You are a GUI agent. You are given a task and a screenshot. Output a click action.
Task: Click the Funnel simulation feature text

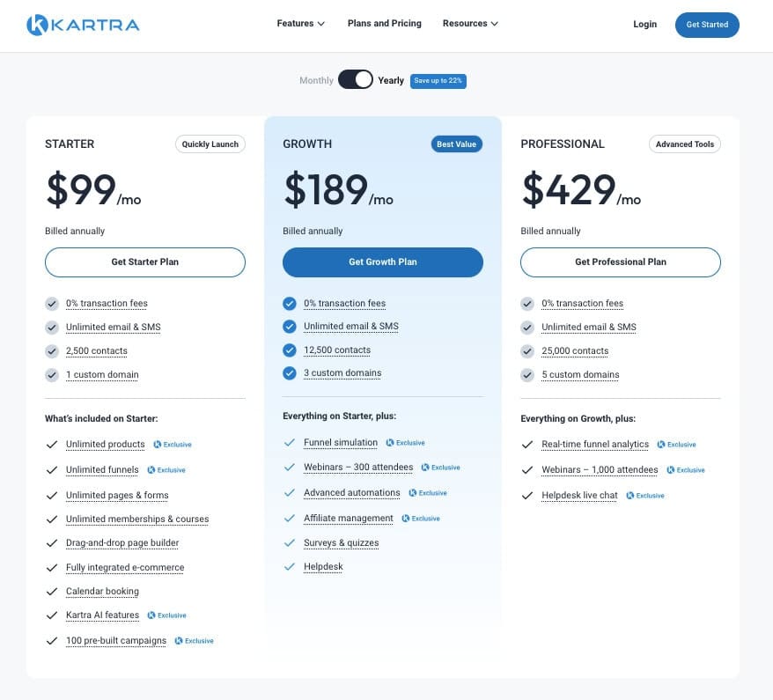tap(341, 443)
